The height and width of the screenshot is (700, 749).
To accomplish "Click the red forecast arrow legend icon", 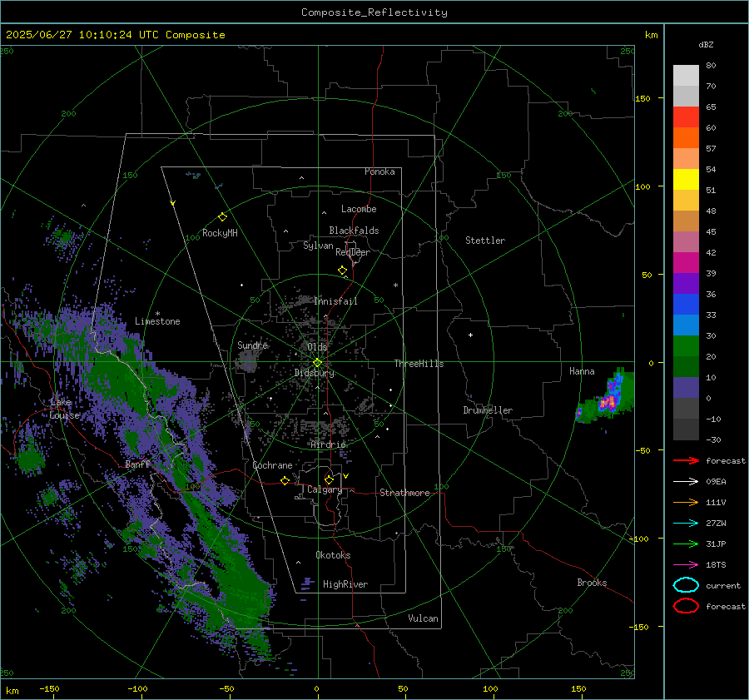I will click(686, 460).
